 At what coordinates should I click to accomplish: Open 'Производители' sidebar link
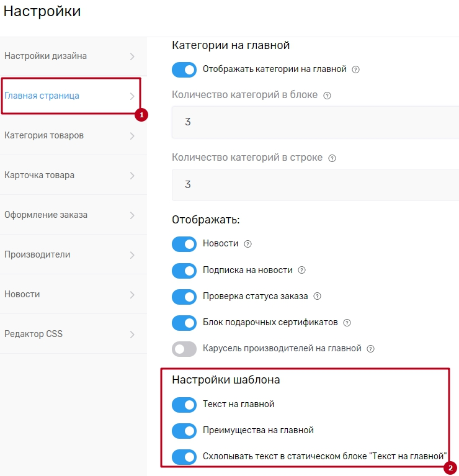coord(37,254)
